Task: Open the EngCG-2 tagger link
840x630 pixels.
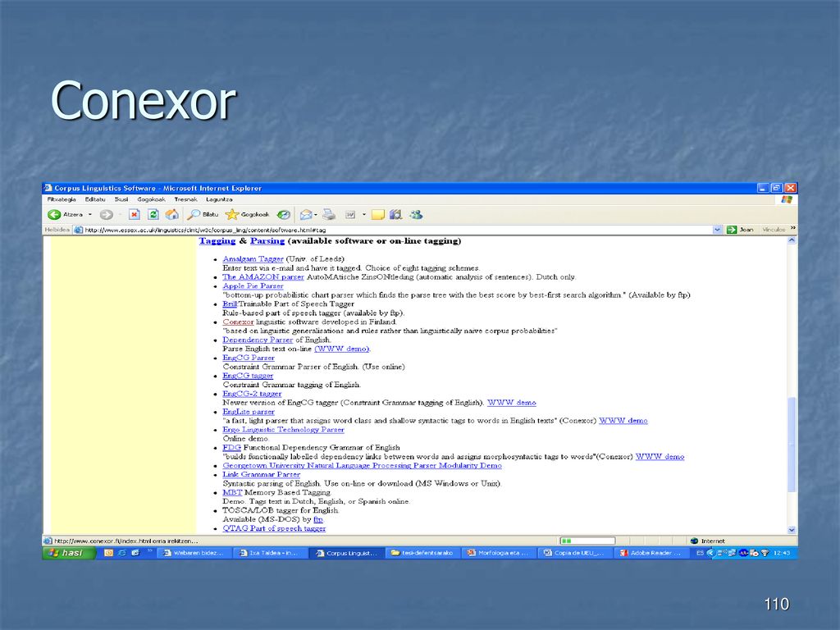Action: coord(252,394)
